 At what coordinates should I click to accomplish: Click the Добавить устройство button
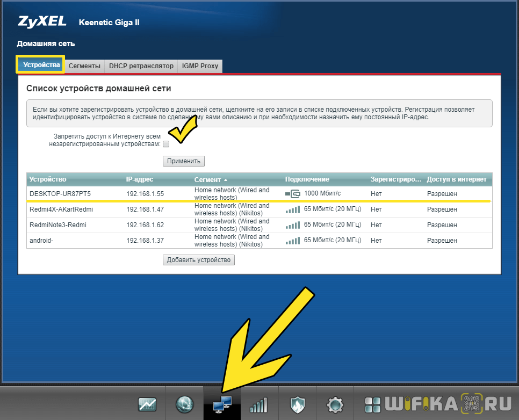pyautogui.click(x=199, y=260)
